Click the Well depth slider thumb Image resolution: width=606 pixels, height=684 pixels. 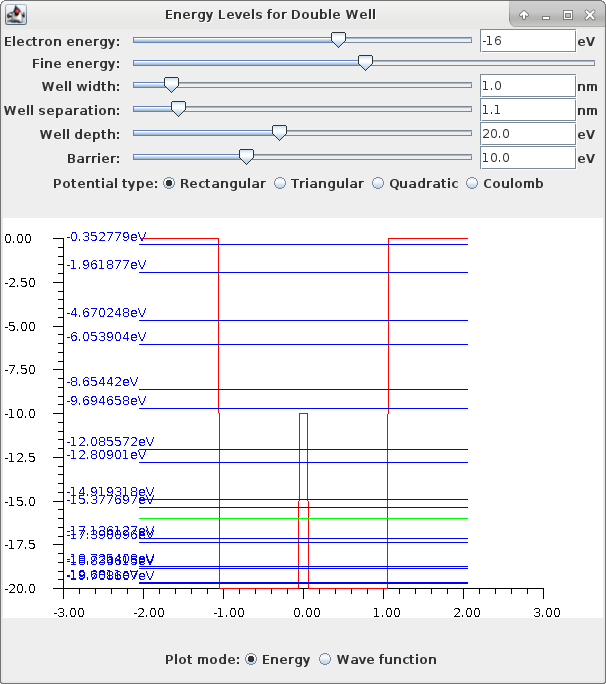[279, 133]
